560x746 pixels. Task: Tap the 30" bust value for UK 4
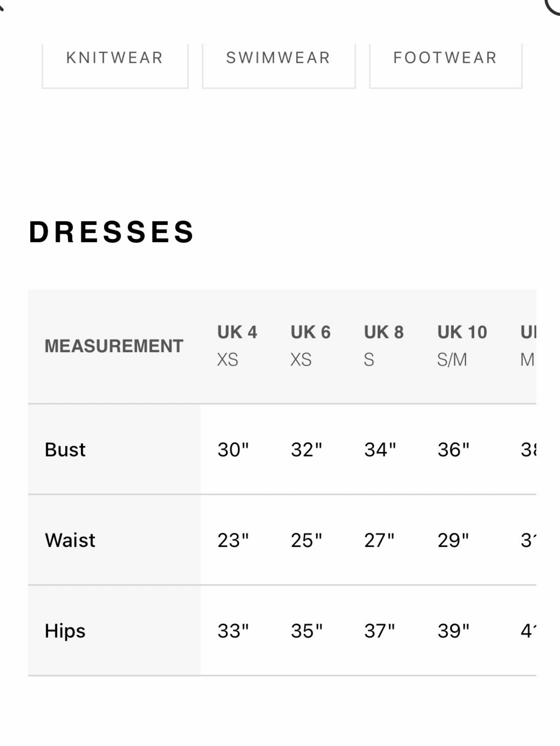point(233,450)
